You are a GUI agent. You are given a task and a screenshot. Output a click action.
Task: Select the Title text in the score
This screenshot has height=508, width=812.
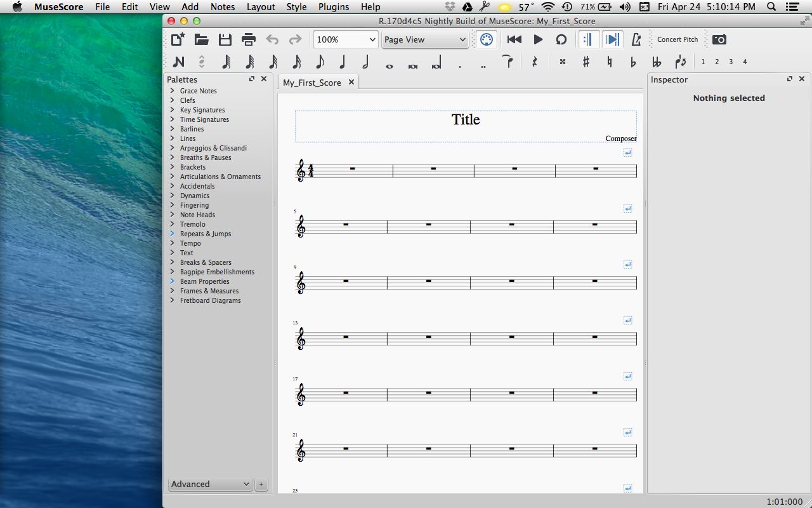[x=466, y=119]
